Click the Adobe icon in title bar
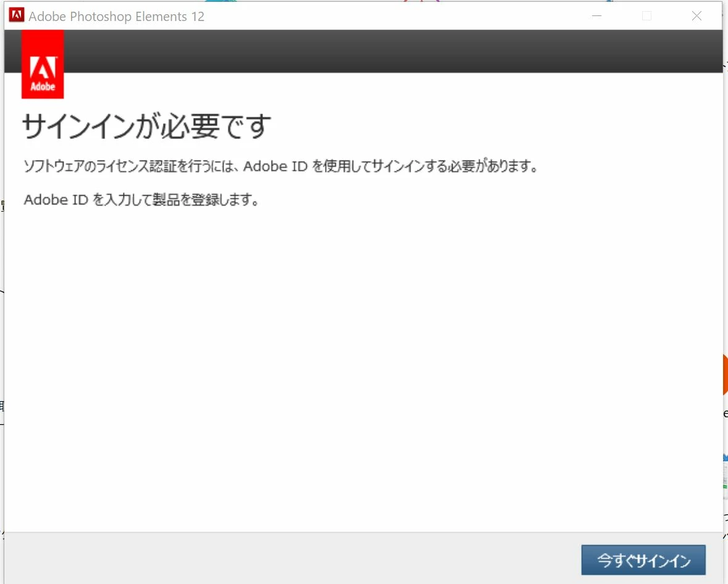The image size is (728, 584). [17, 15]
